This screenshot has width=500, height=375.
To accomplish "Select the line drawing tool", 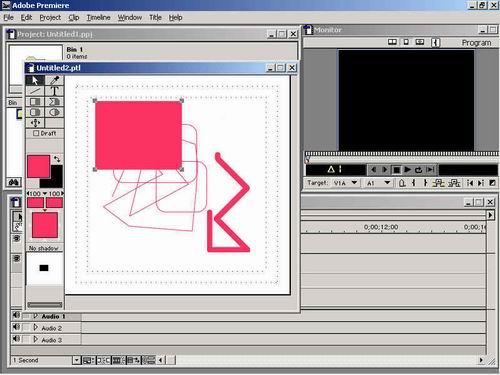I will 35,91.
